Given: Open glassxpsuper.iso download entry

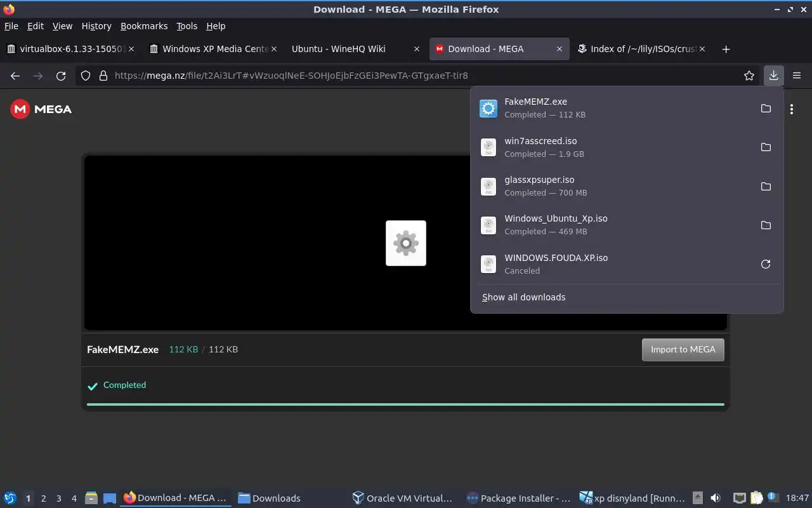Looking at the screenshot, I should click(627, 186).
